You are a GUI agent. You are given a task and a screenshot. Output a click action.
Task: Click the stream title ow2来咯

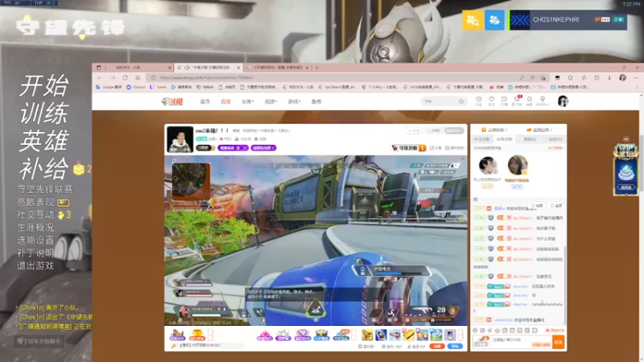pos(212,130)
